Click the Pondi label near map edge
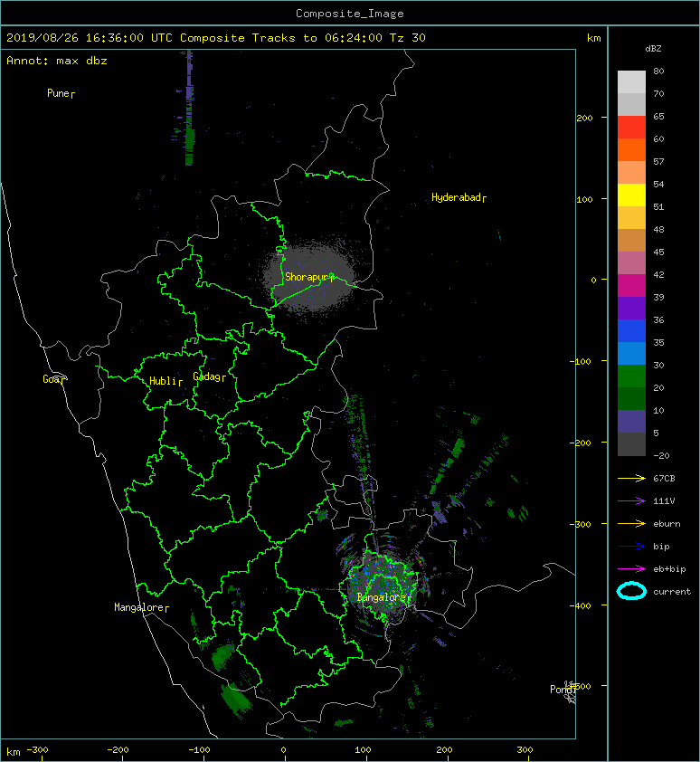Viewport: 700px width, 762px height. (x=561, y=689)
